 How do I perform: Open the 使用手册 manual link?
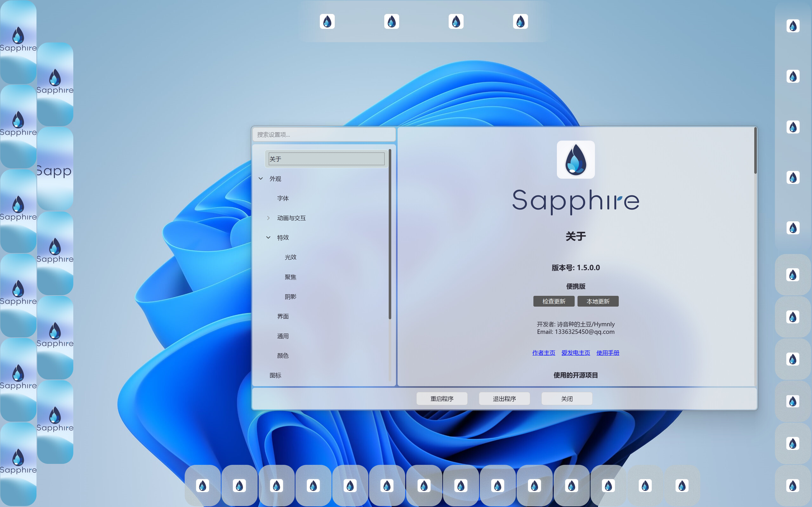click(x=608, y=352)
